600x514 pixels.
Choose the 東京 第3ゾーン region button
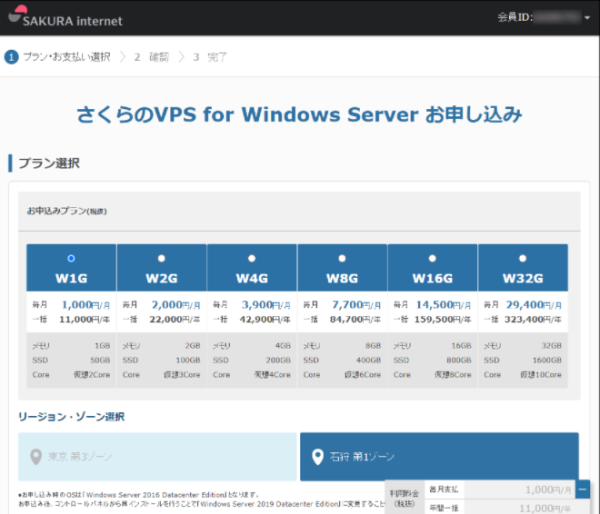pyautogui.click(x=157, y=457)
